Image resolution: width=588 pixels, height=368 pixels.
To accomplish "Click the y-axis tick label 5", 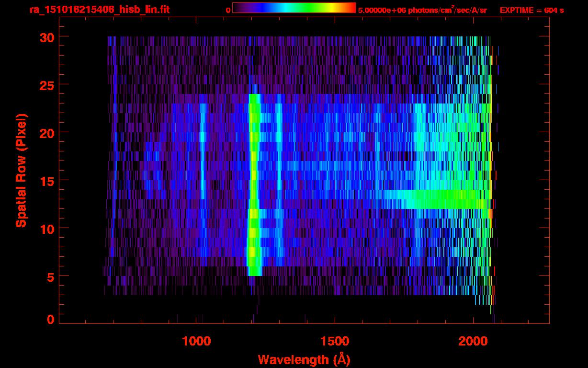I will pyautogui.click(x=51, y=276).
